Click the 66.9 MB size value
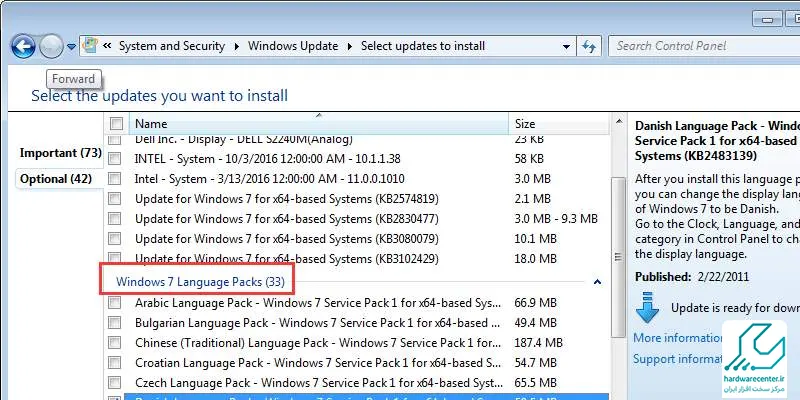800x400 pixels. [x=535, y=303]
